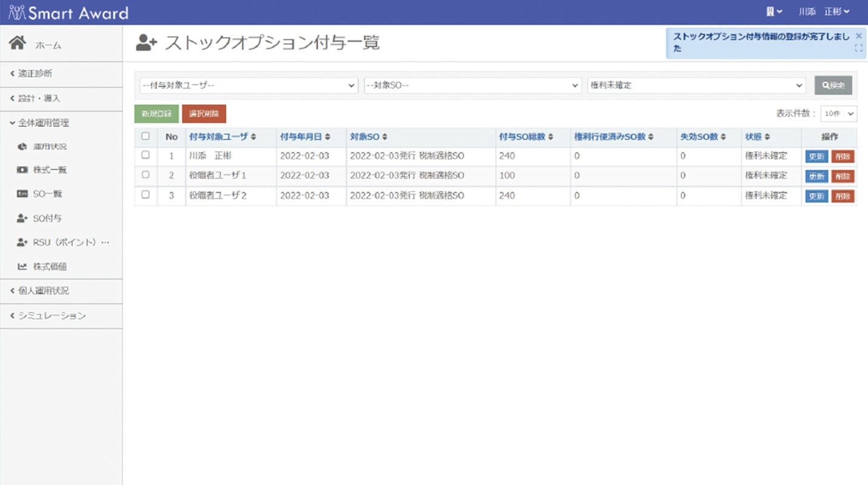This screenshot has height=485, width=868.
Task: Click 削除 for 役職者ユーザ1 row
Action: coord(843,176)
